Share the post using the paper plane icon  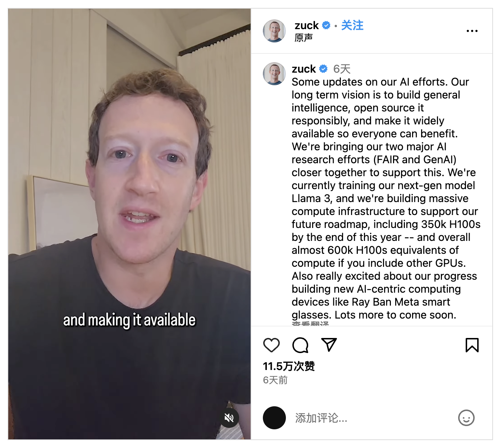click(329, 345)
